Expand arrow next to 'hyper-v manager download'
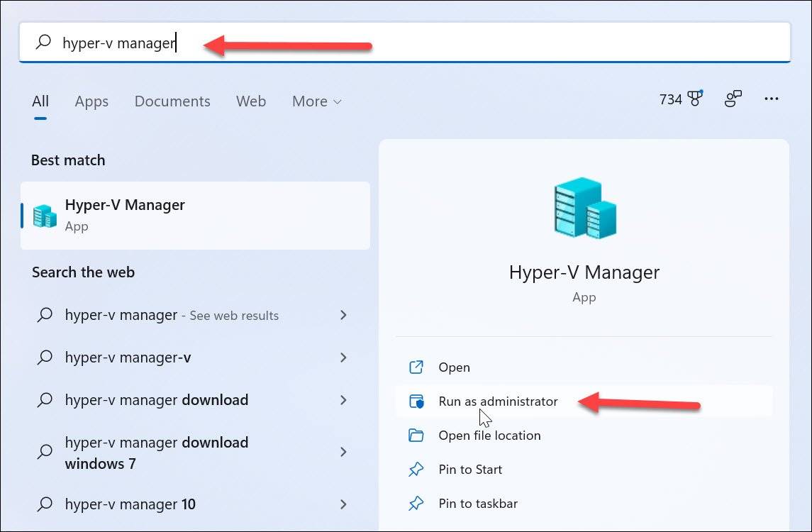Image resolution: width=812 pixels, height=532 pixels. 343,400
